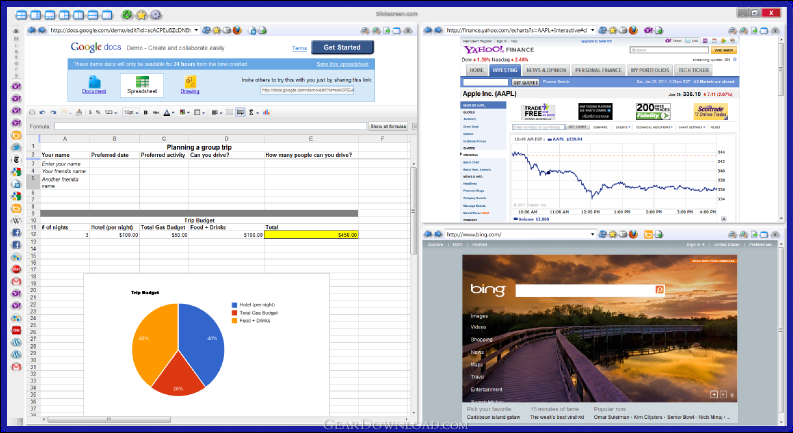Screen dimensions: 793x433
Task: Open the INVESTING tab on Yahoo Finance
Action: click(505, 70)
